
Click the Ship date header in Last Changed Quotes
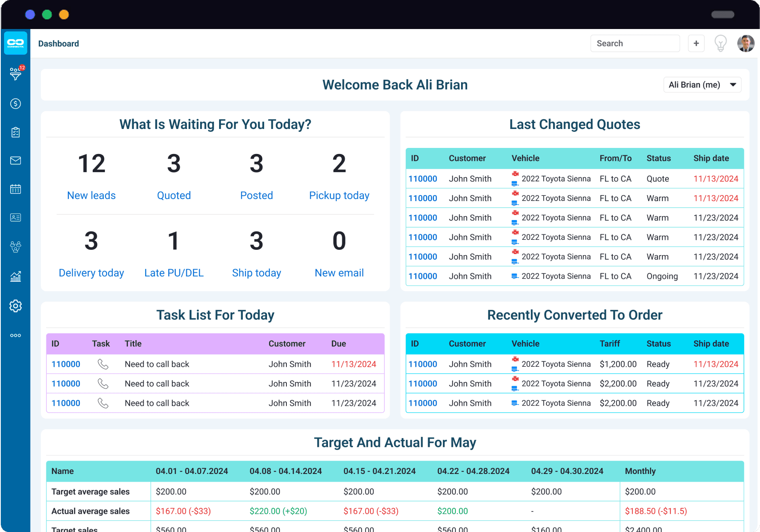[x=711, y=158]
